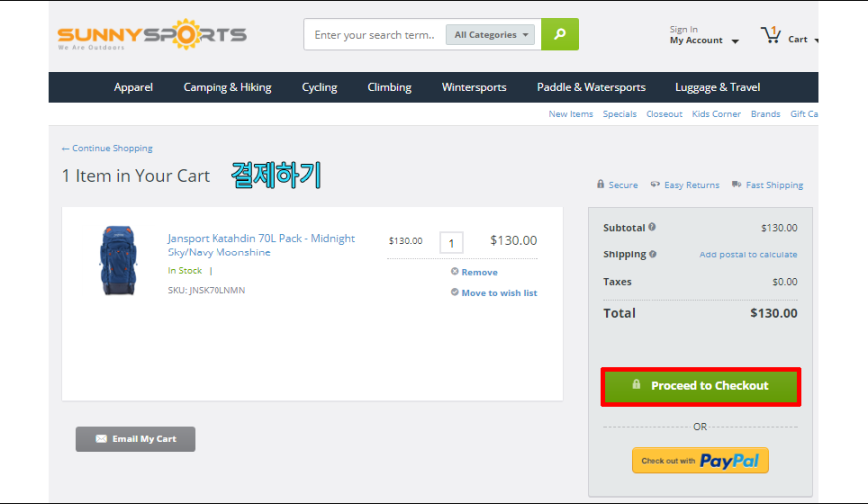Open the Apparel menu
868x504 pixels.
pos(133,87)
